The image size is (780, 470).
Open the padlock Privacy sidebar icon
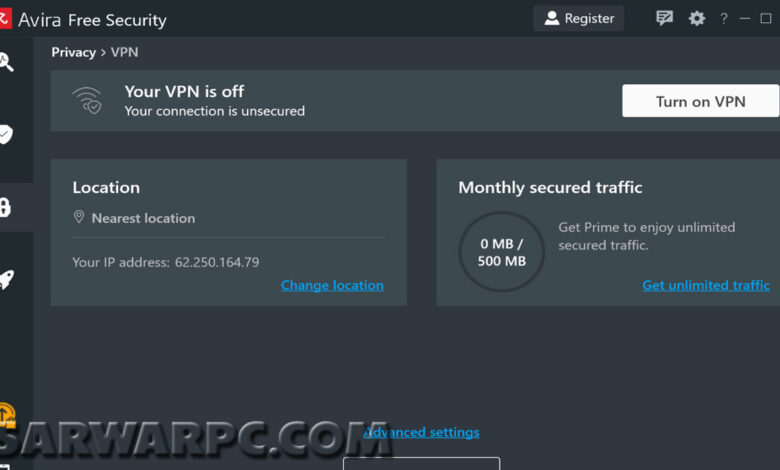click(x=5, y=207)
